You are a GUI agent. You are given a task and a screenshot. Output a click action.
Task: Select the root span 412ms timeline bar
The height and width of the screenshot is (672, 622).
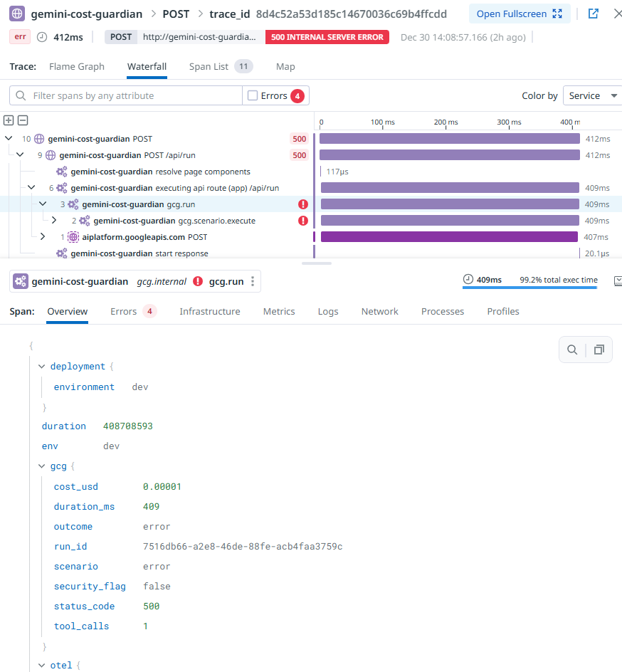pos(449,138)
